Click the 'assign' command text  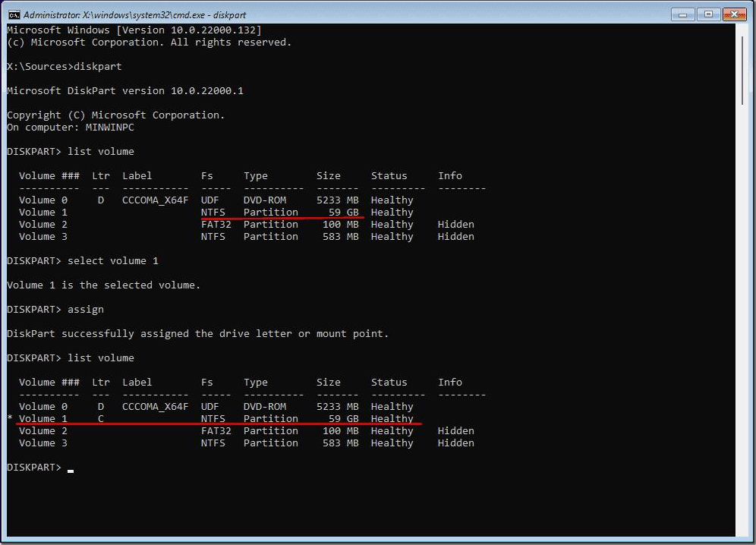[x=85, y=309]
